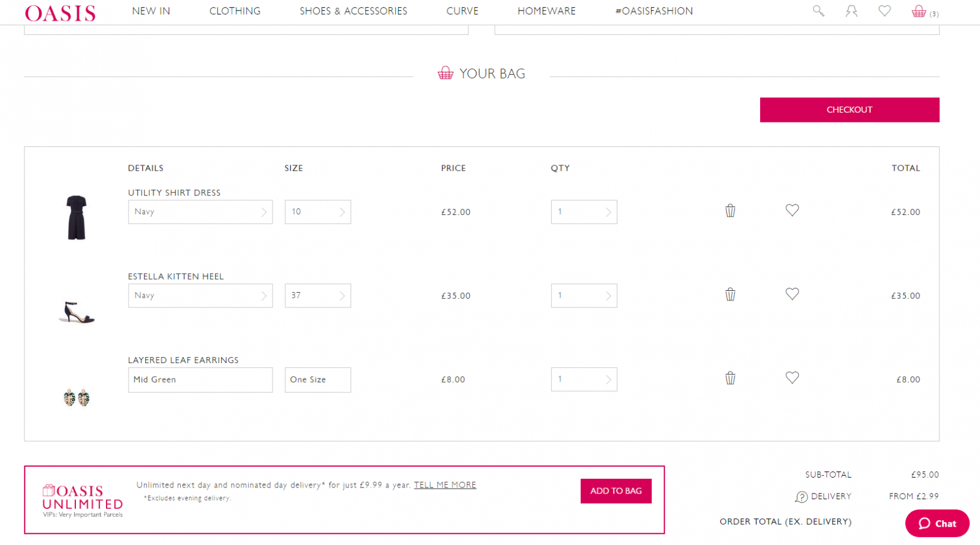Screen dimensions: 980x545
Task: Open colour dropdown for Utility Shirt Dress
Action: tap(200, 212)
